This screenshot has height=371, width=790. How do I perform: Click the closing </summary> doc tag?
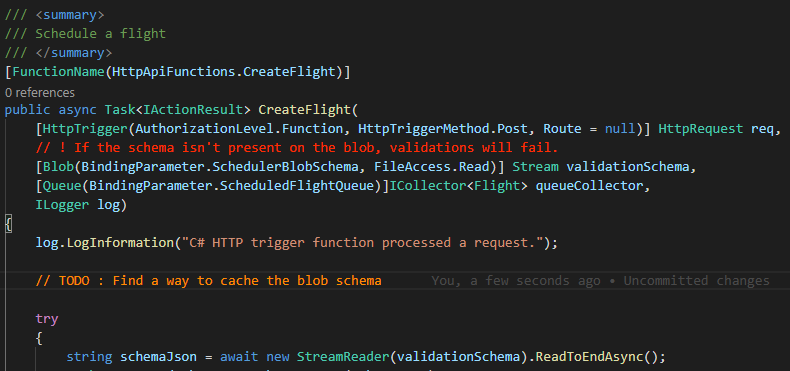(74, 53)
